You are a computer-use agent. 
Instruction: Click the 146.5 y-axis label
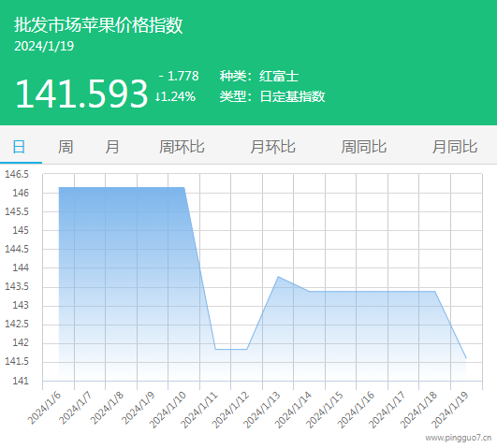[17, 174]
